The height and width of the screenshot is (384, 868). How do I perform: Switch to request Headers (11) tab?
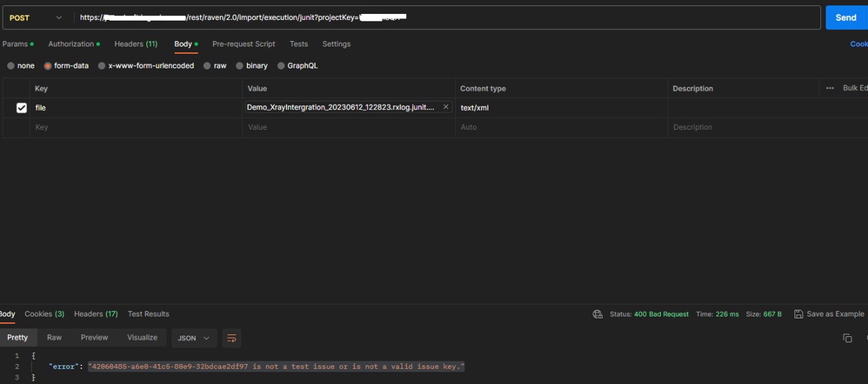click(136, 44)
